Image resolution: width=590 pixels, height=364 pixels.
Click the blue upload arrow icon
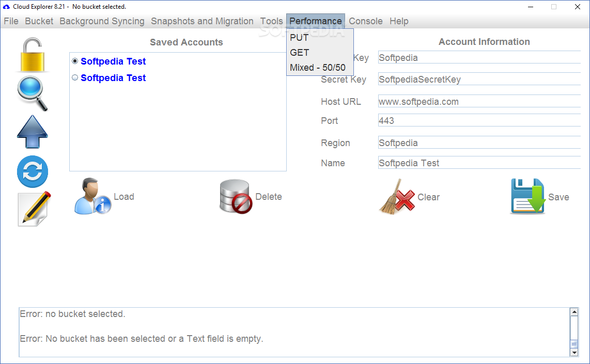click(33, 132)
